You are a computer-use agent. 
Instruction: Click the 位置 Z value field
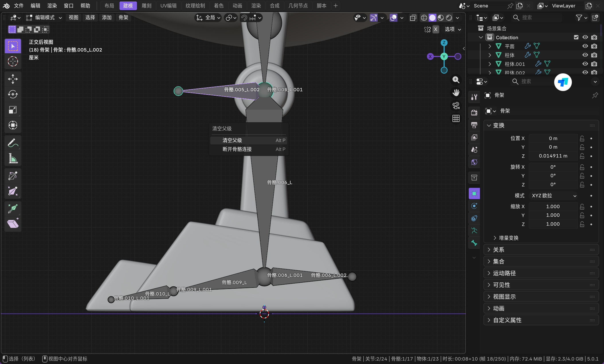pyautogui.click(x=553, y=156)
